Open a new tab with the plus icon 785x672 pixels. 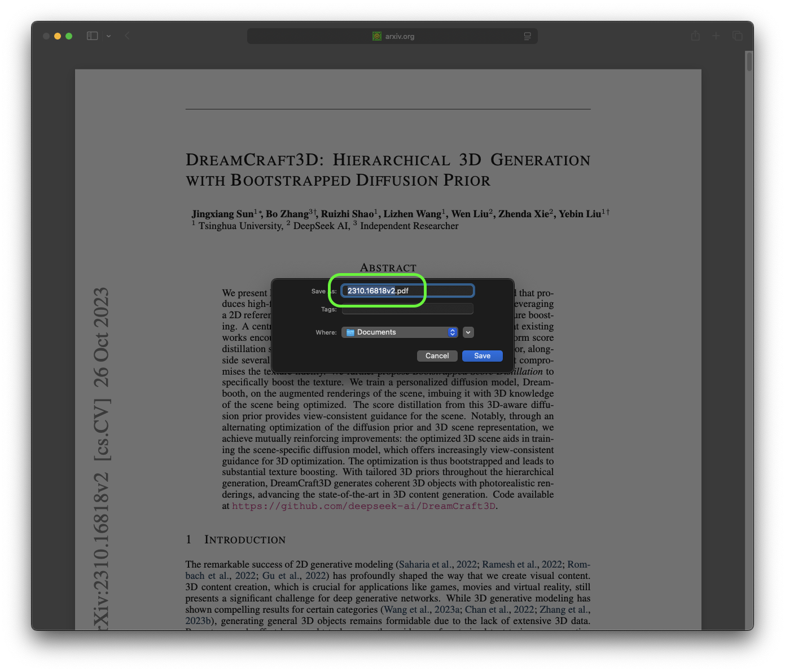[x=716, y=36]
